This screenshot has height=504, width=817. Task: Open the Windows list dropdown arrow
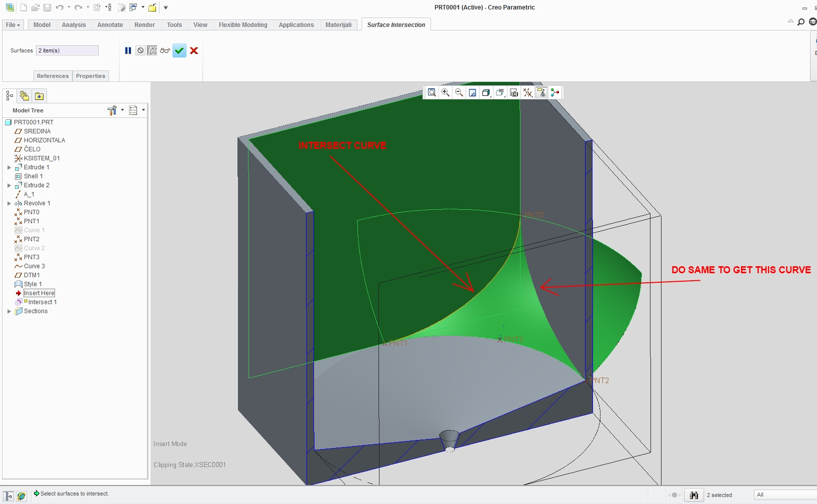pyautogui.click(x=143, y=7)
